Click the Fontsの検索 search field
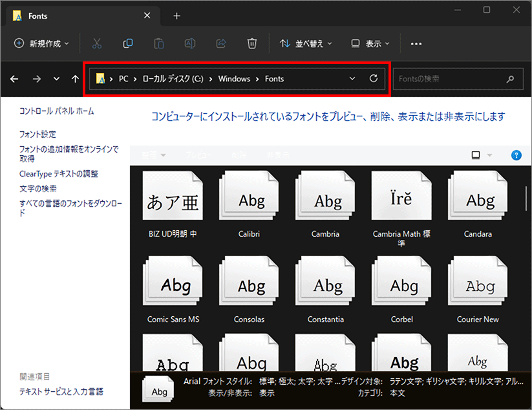 pos(458,79)
